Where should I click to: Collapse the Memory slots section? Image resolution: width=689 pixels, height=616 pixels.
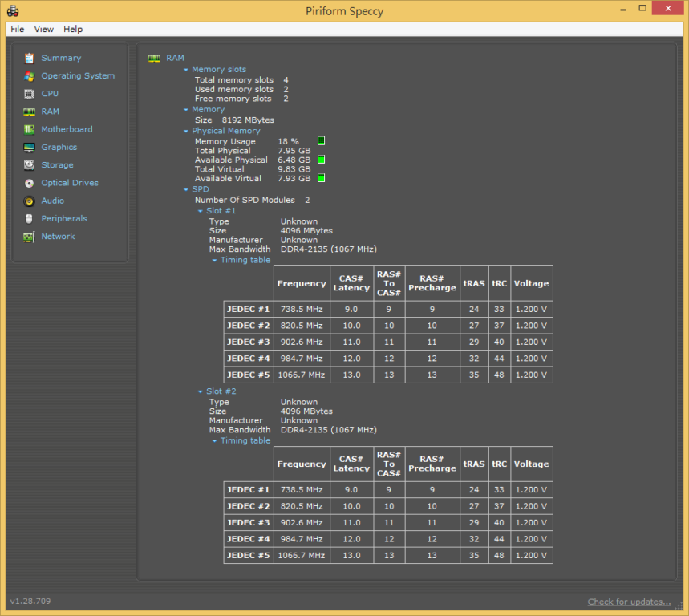tap(186, 70)
